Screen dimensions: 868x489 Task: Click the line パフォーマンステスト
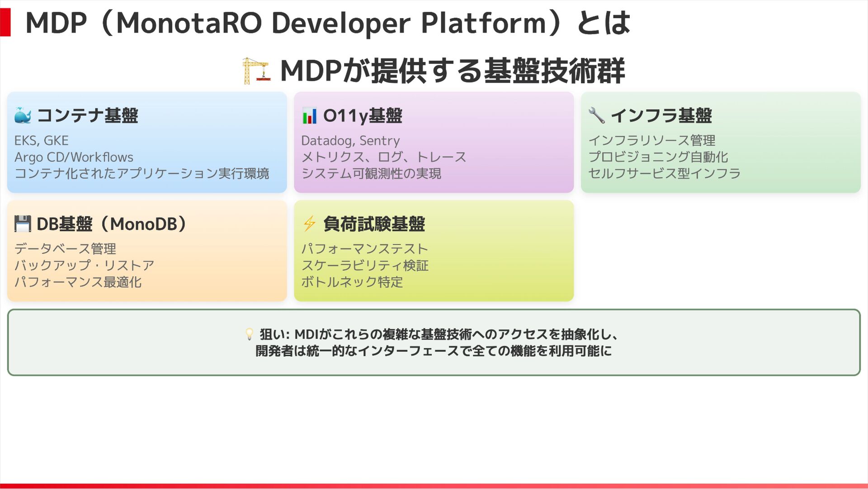(364, 249)
